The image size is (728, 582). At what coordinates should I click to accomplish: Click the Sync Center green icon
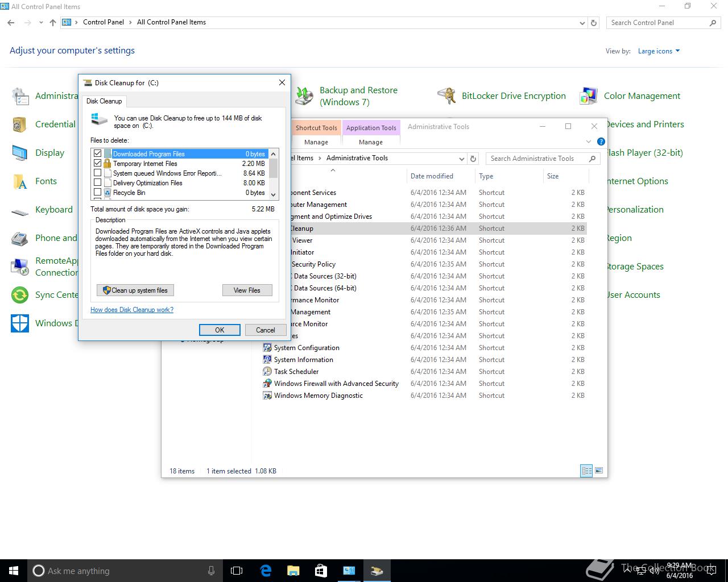[20, 295]
